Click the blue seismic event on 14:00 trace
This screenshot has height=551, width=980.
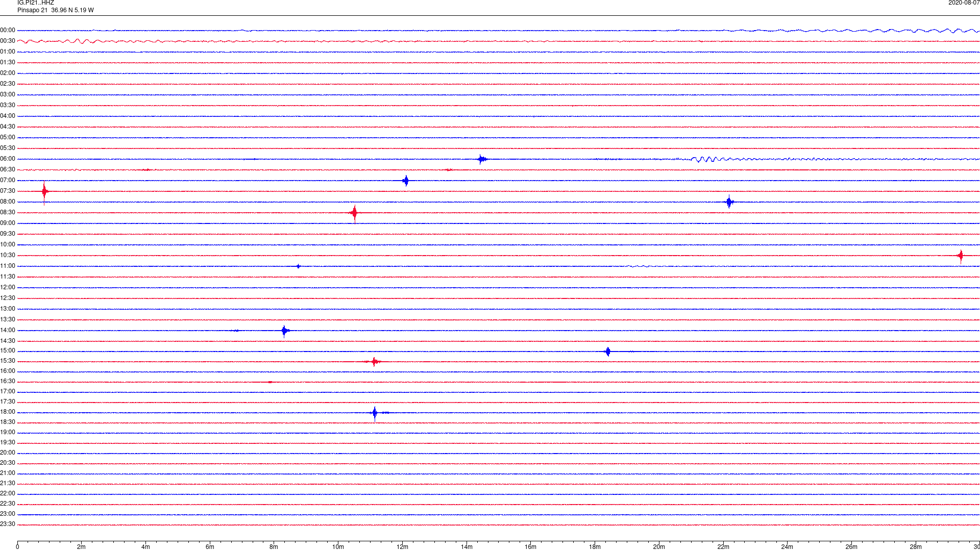[x=285, y=331]
